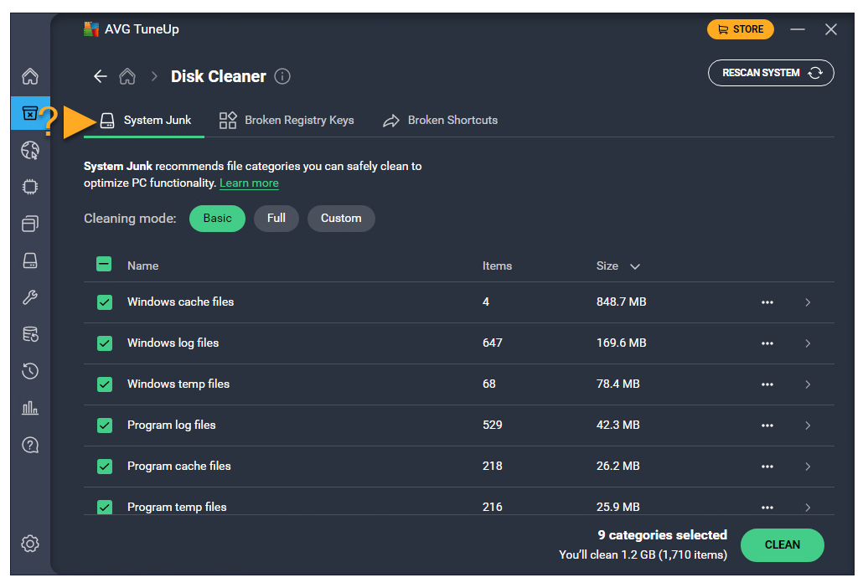Toggle the select-all checkbox in header
Image resolution: width=868 pixels, height=588 pixels.
coord(105,266)
